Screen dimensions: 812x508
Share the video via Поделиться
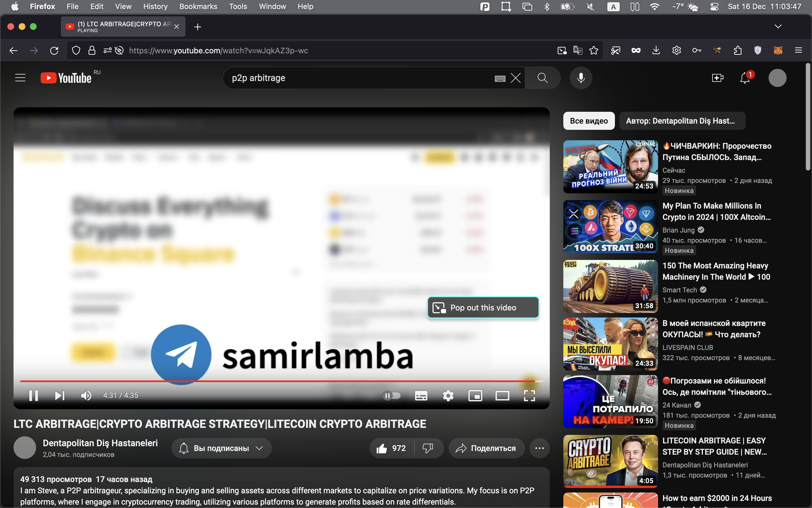486,448
